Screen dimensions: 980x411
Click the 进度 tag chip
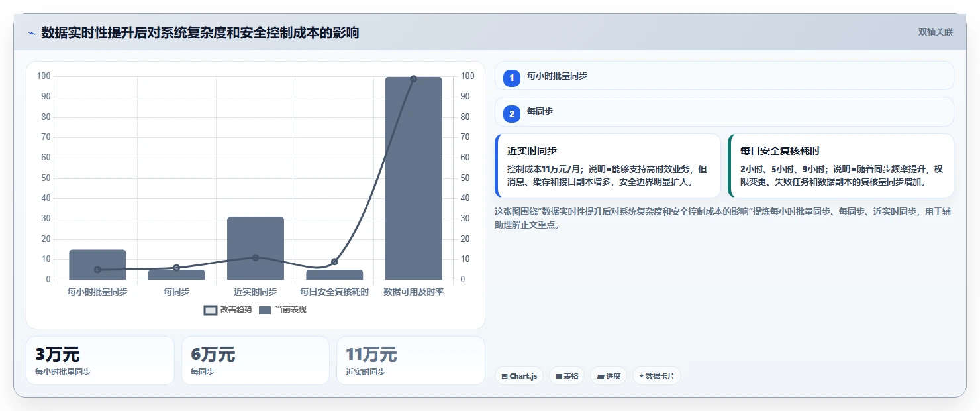(609, 376)
